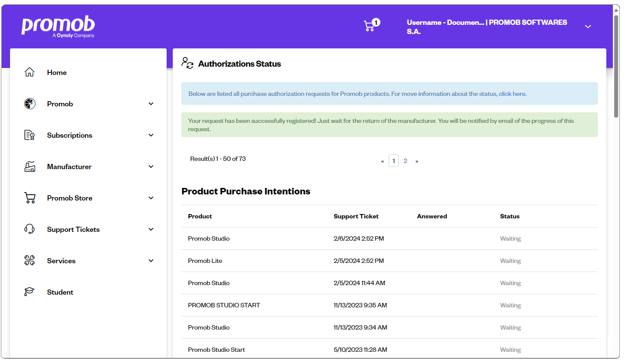Screen dimensions: 629x364
Task: Click the PROMOB STUDIO START product row
Action: tap(390, 305)
